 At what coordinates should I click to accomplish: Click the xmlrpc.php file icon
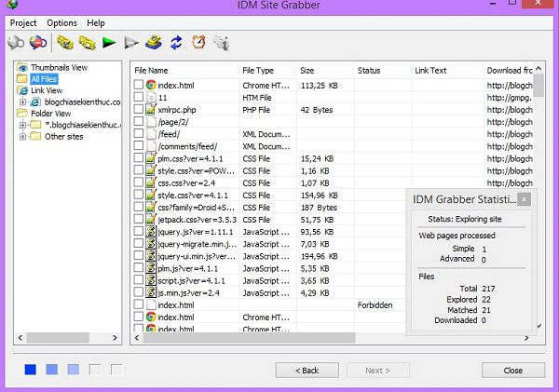151,109
